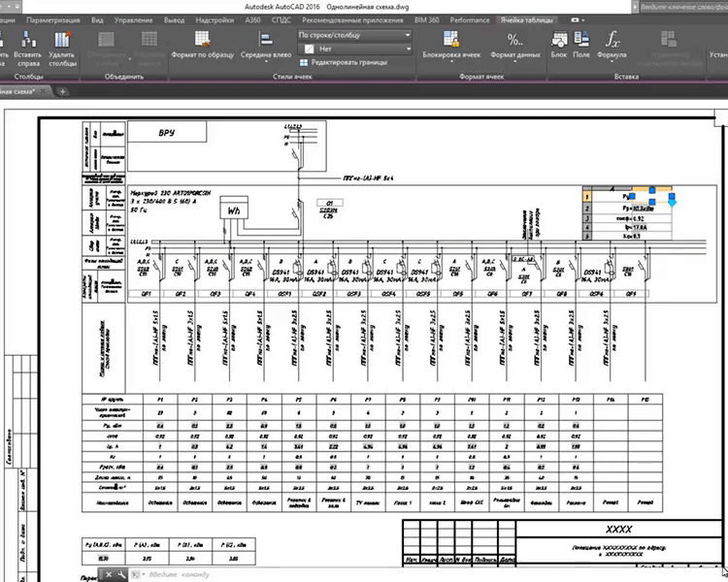Open the Параметризация ribbon tab
728x582 pixels.
[x=53, y=20]
